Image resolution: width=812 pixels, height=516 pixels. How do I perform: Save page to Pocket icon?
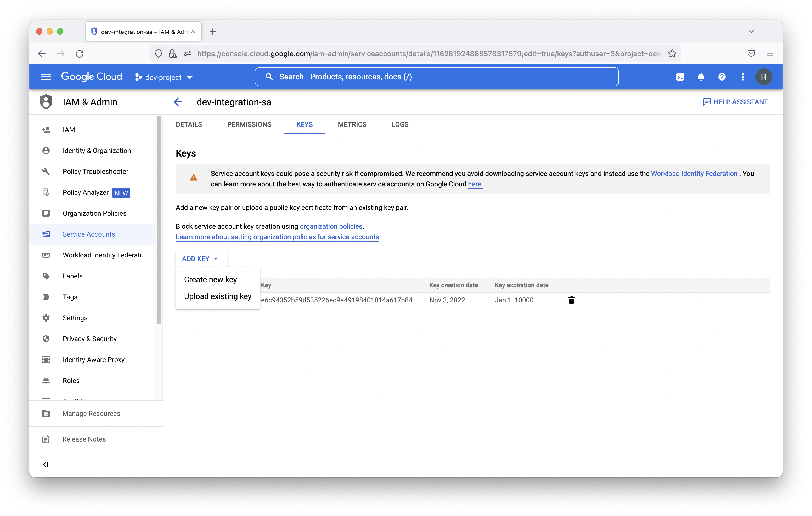pyautogui.click(x=751, y=53)
